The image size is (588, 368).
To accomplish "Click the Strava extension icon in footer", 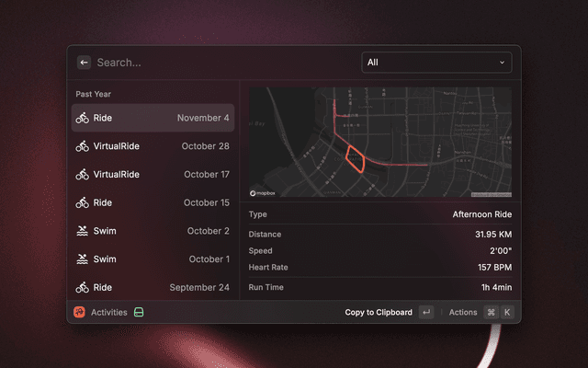I will click(80, 313).
